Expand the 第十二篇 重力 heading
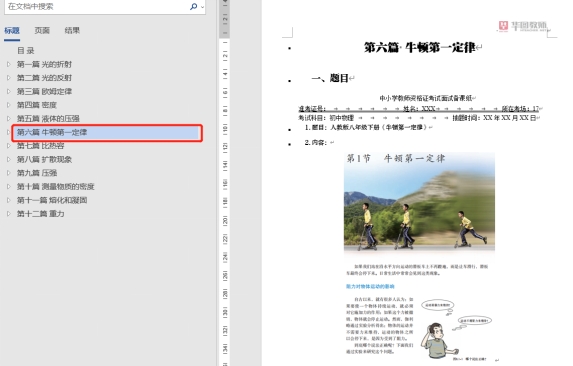The image size is (573, 366). coord(9,214)
